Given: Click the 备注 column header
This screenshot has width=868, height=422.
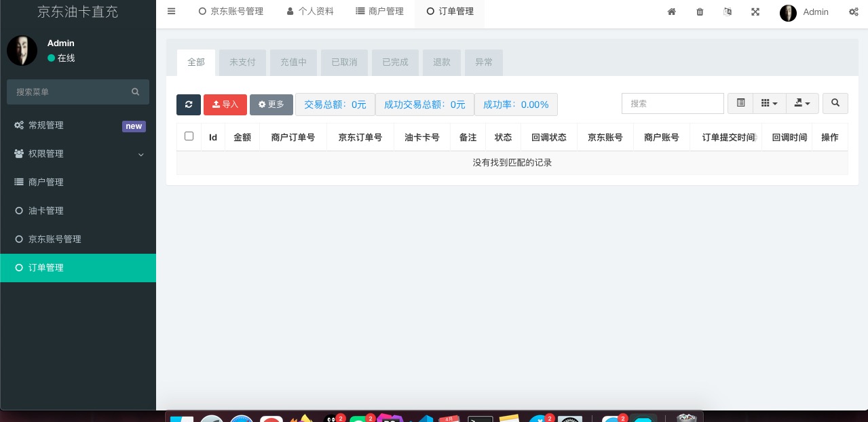Looking at the screenshot, I should point(468,137).
